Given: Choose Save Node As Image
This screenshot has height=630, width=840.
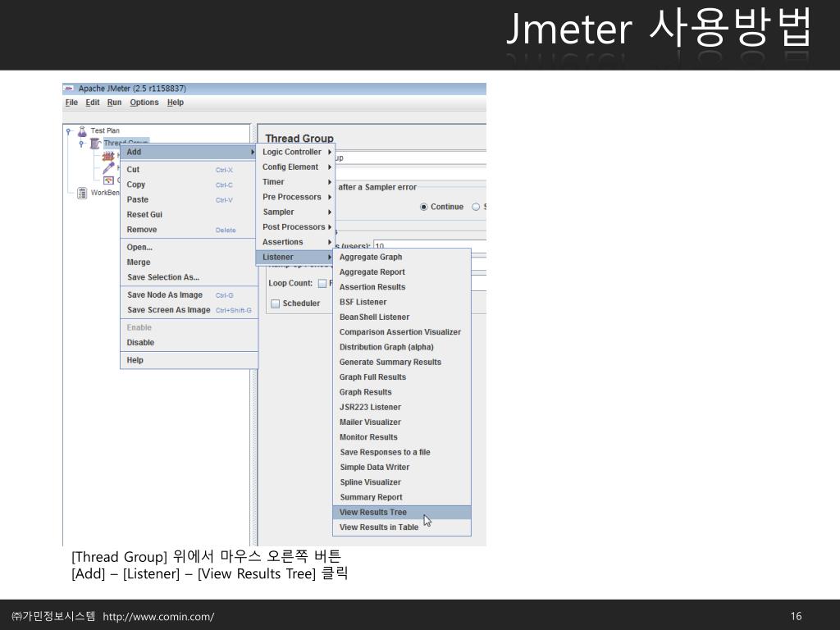Looking at the screenshot, I should click(x=189, y=295).
